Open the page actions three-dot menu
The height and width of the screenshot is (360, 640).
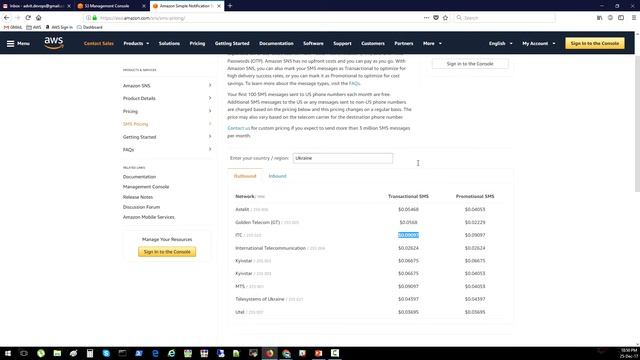(427, 18)
